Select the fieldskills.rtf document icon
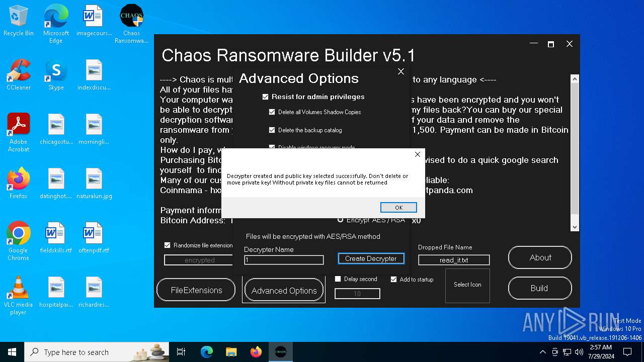This screenshot has height=362, width=644. point(56,238)
